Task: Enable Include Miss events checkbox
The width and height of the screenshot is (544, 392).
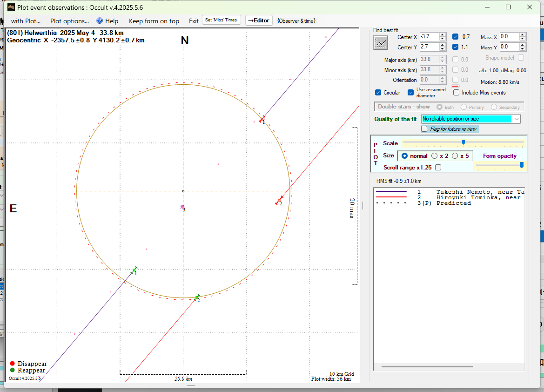Action: pos(457,93)
